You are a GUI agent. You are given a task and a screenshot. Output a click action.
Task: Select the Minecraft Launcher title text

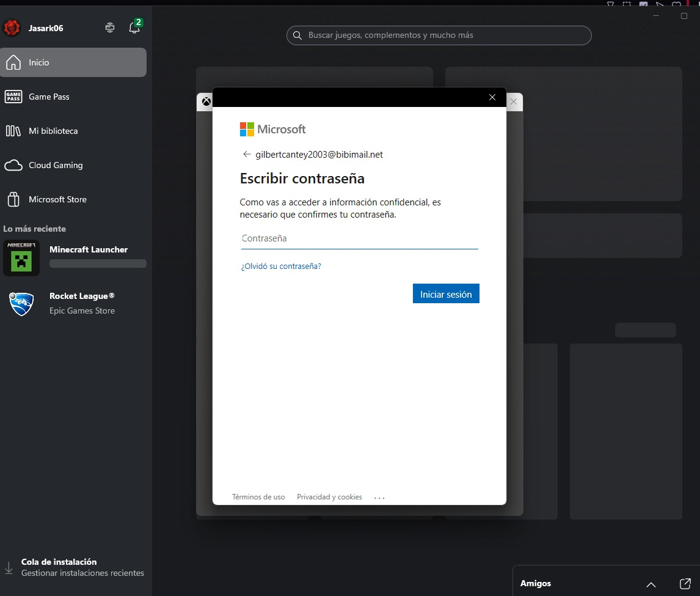pos(89,249)
